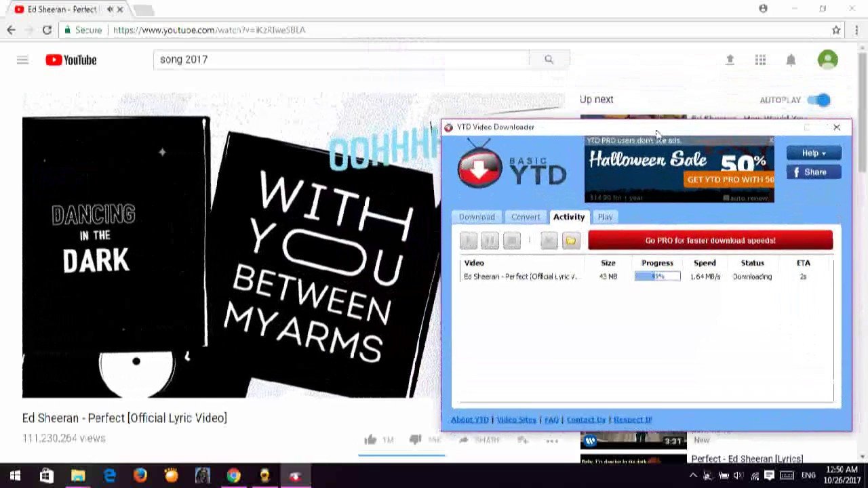Click the Chrome address bar URL

(209, 30)
